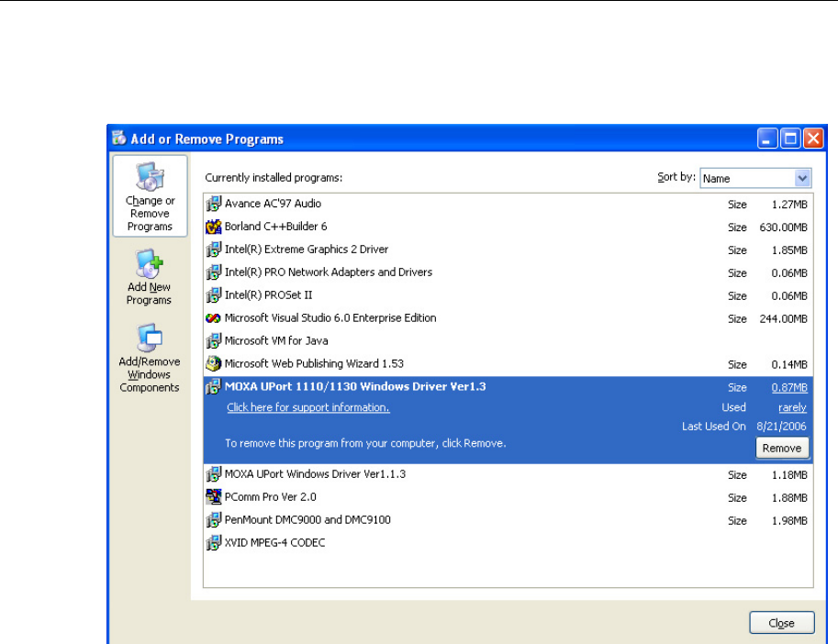Click the XVID MPEG-4 CODEC icon
The width and height of the screenshot is (838, 644).
click(x=213, y=543)
